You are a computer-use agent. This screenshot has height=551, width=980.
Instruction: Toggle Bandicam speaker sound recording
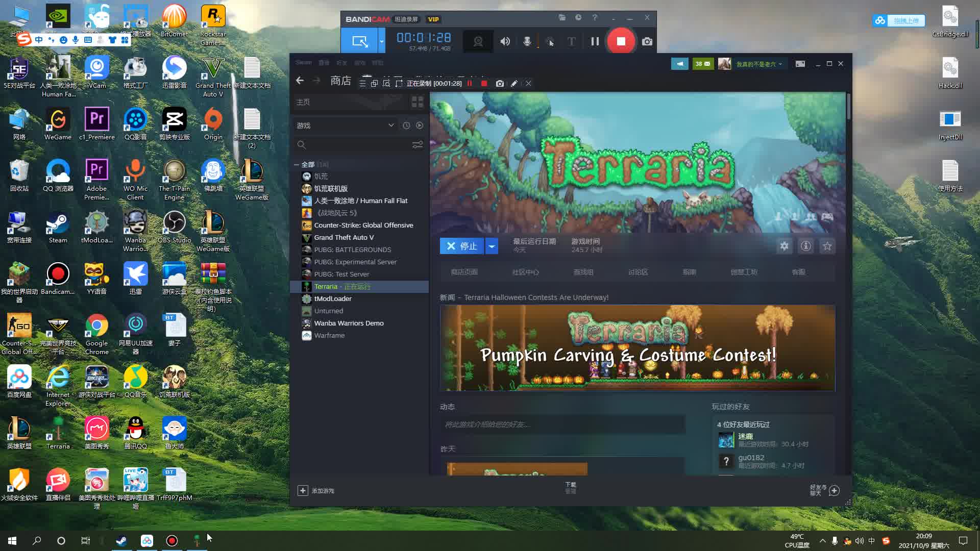point(505,41)
